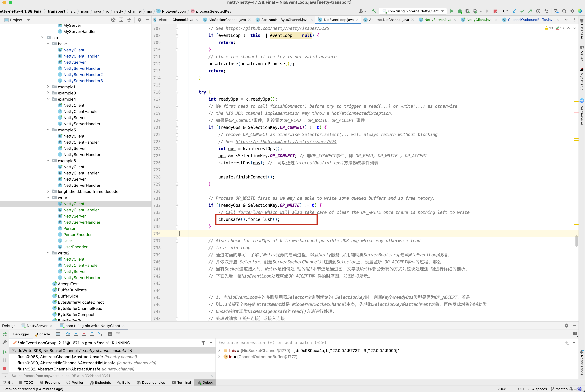The image size is (585, 392).
Task: Toggle the Debug tool window button
Action: click(x=205, y=382)
